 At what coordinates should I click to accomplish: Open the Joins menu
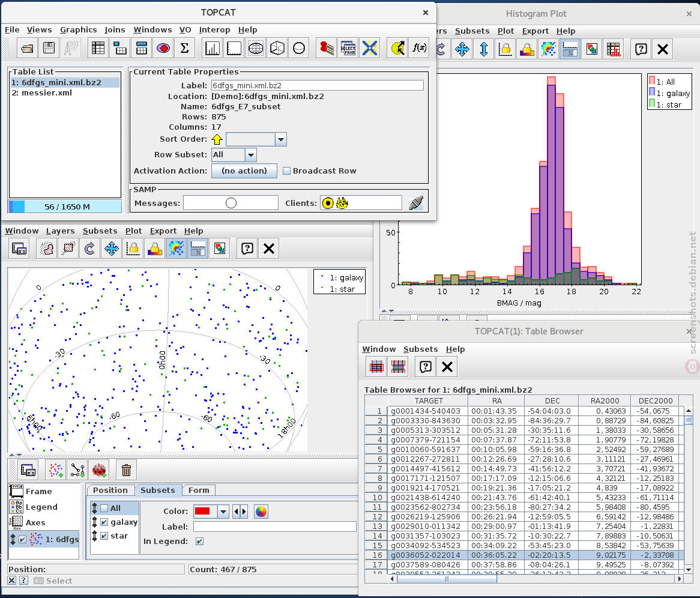(115, 30)
